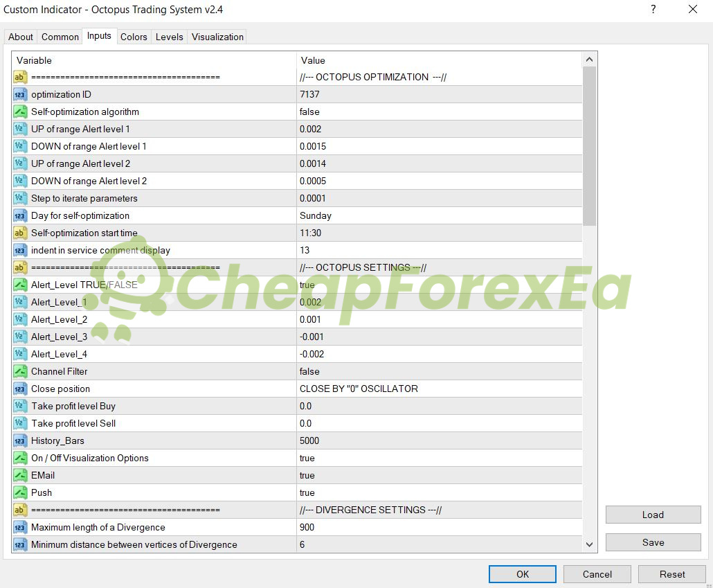The image size is (713, 588).
Task: Click the Self-optimization start time value 11:30
Action: click(440, 233)
